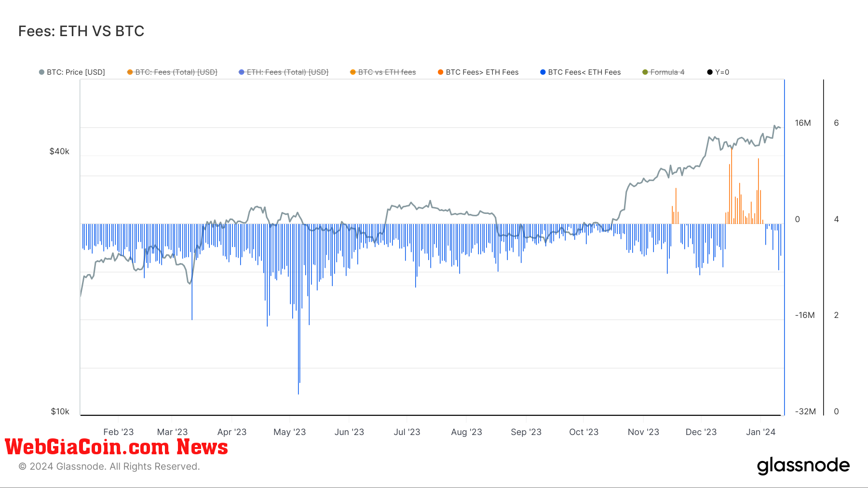Click the Apr '23 axis label
Image resolution: width=868 pixels, height=488 pixels.
pos(232,432)
